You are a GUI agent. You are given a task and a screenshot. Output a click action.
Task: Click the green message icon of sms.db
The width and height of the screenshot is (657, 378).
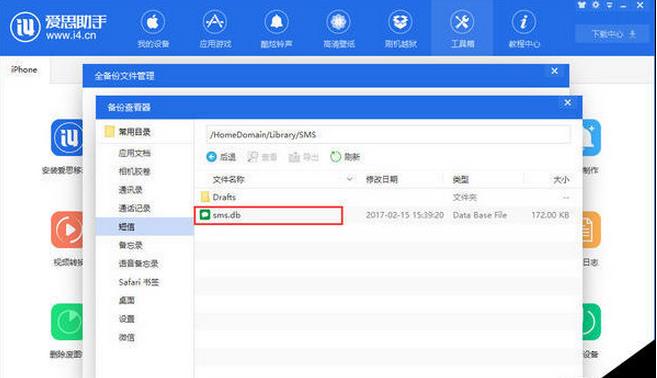[204, 215]
